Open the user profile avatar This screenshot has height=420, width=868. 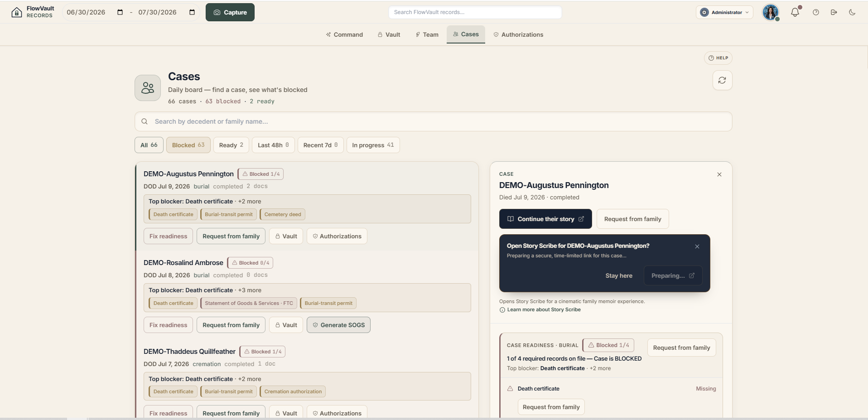click(x=771, y=12)
